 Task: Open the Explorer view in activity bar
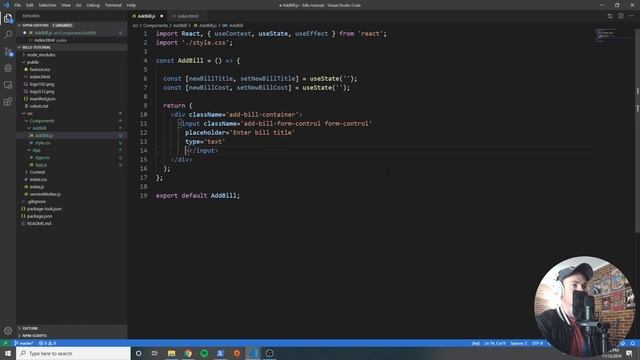click(8, 18)
